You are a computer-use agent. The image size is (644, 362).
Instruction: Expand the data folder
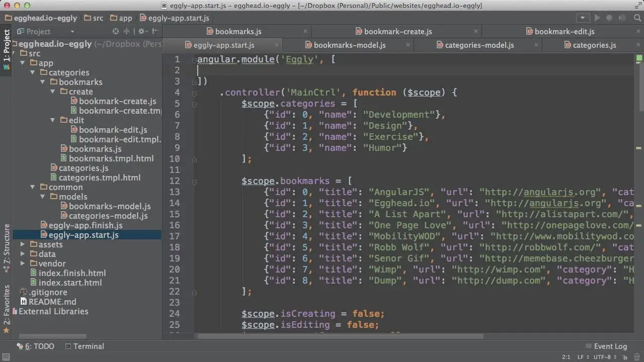(x=23, y=254)
